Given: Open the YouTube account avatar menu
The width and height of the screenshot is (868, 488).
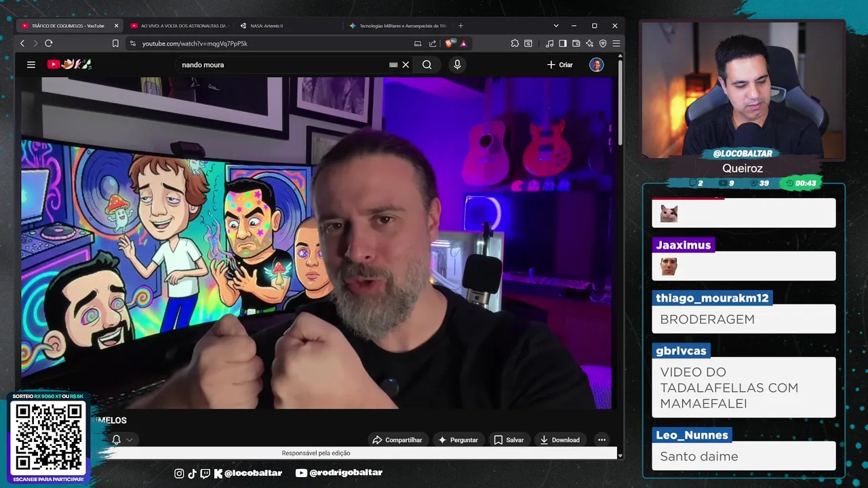Looking at the screenshot, I should click(x=597, y=65).
